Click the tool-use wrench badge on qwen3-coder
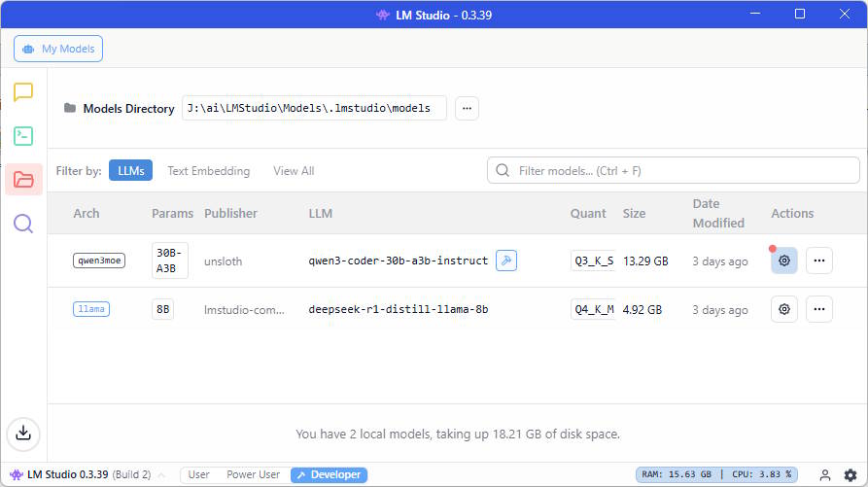The image size is (868, 487). [505, 261]
